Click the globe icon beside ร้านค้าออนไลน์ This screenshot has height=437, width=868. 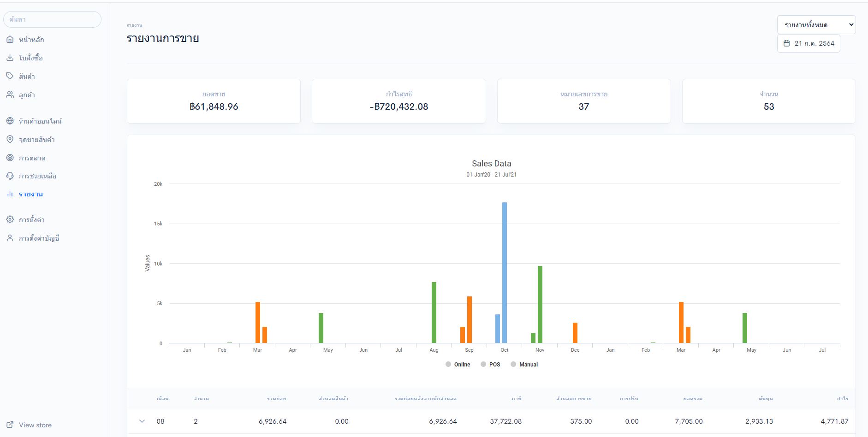10,121
